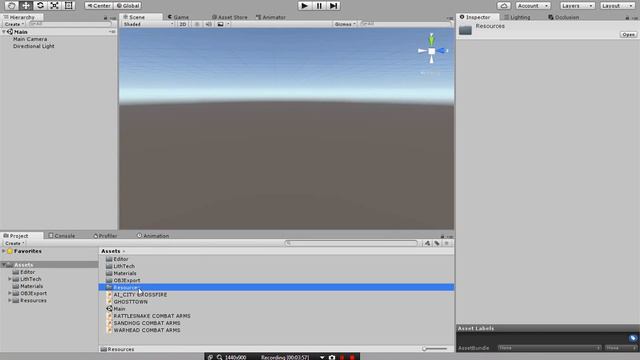
Task: Adjust the Project icon size slider
Action: click(436, 349)
